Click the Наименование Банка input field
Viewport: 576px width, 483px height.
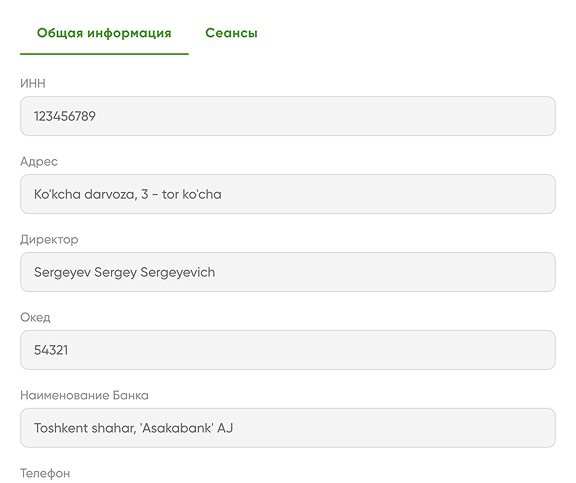point(288,428)
